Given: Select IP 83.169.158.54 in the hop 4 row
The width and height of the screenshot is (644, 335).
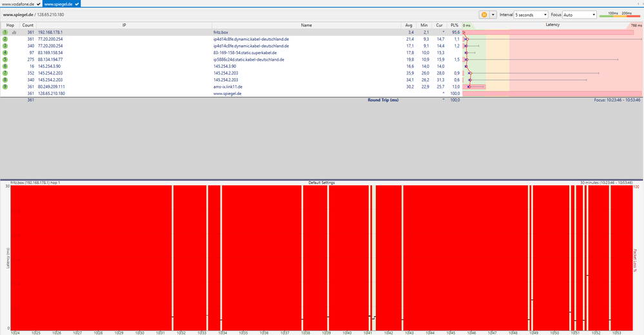Looking at the screenshot, I should [50, 53].
